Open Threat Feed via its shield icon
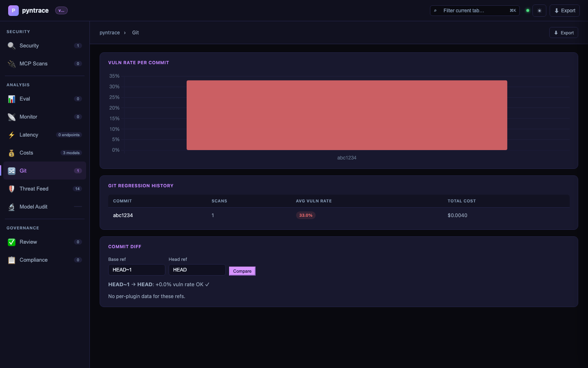The image size is (588, 368). 11,189
